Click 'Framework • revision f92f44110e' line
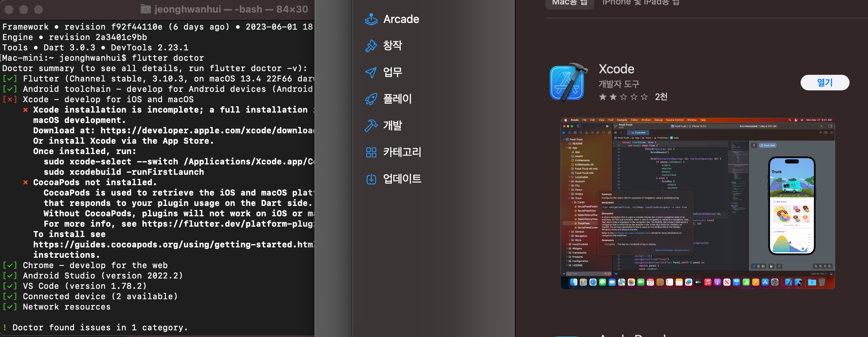Viewport: 868px width, 337px height. [158, 27]
